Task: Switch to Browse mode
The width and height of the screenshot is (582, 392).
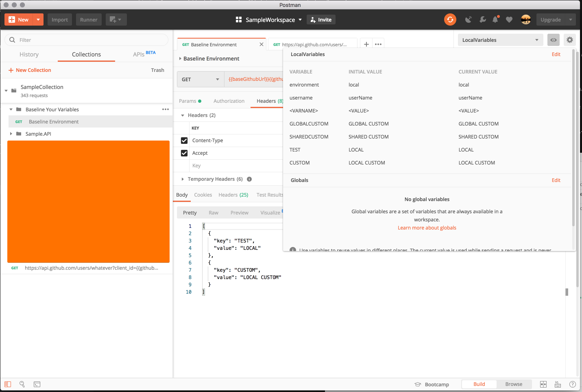Action: pyautogui.click(x=514, y=384)
